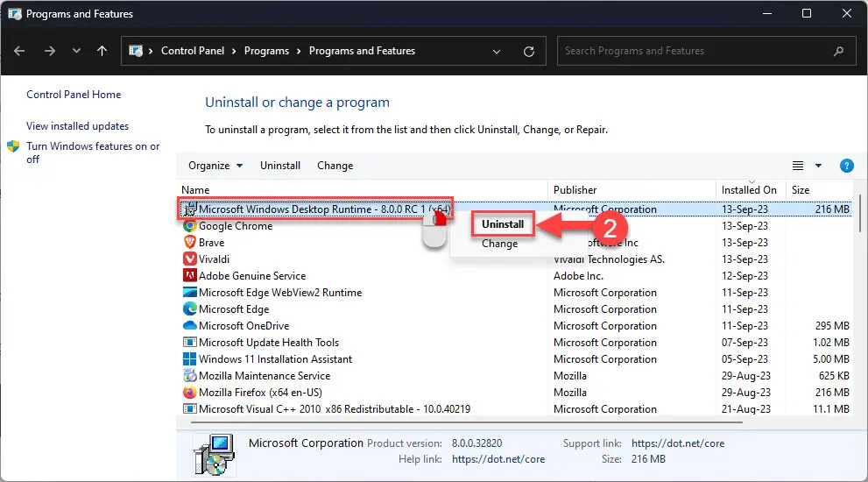
Task: Select the Google Chrome icon
Action: [190, 226]
